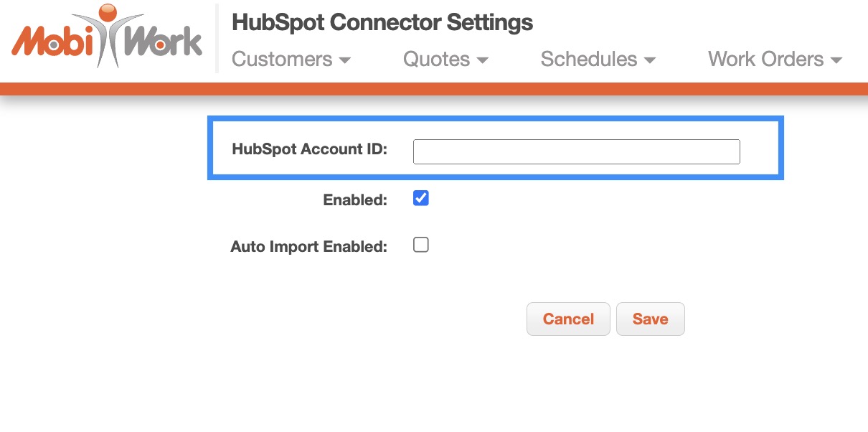Open the Work Orders menu

coord(765,59)
